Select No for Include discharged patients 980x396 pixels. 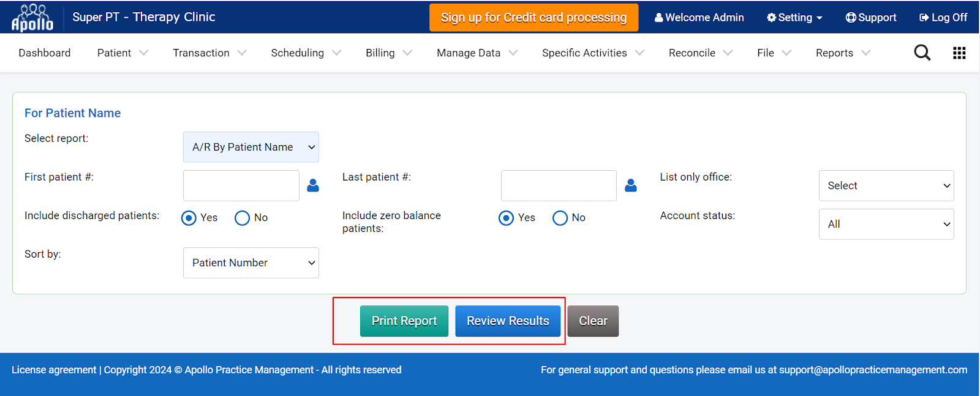tap(242, 218)
